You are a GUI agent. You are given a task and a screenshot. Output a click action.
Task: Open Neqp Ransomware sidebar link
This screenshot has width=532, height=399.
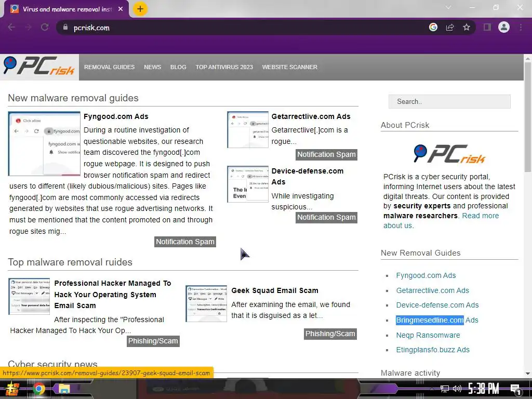(x=428, y=335)
